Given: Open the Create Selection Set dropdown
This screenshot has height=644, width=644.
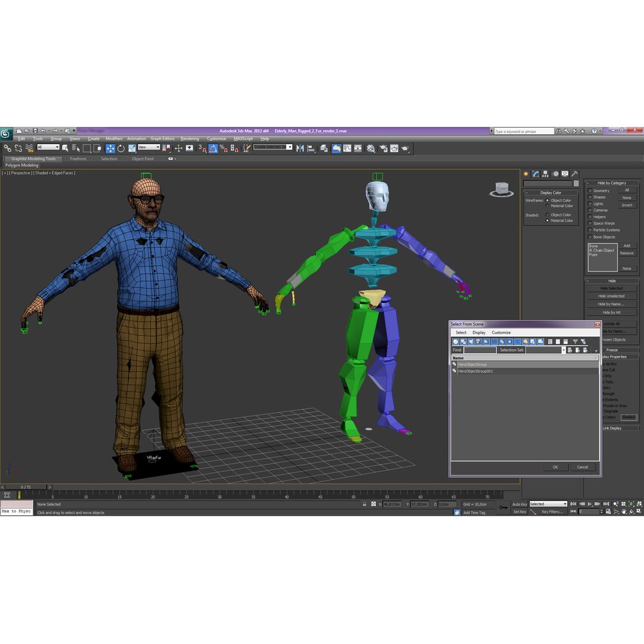Looking at the screenshot, I should tap(273, 147).
